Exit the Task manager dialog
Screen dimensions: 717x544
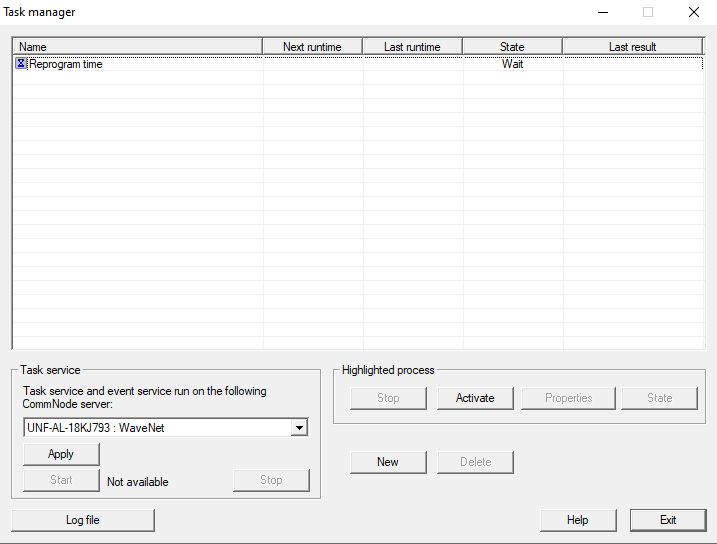click(x=667, y=520)
